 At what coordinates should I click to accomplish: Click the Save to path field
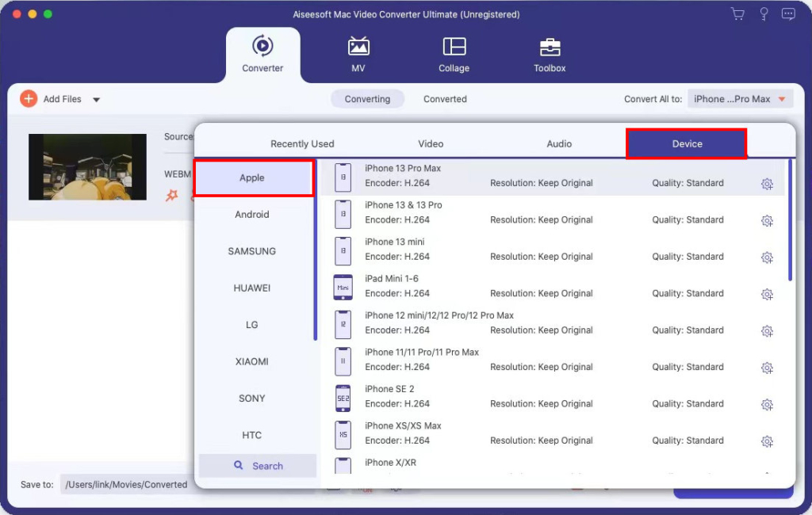click(x=127, y=484)
